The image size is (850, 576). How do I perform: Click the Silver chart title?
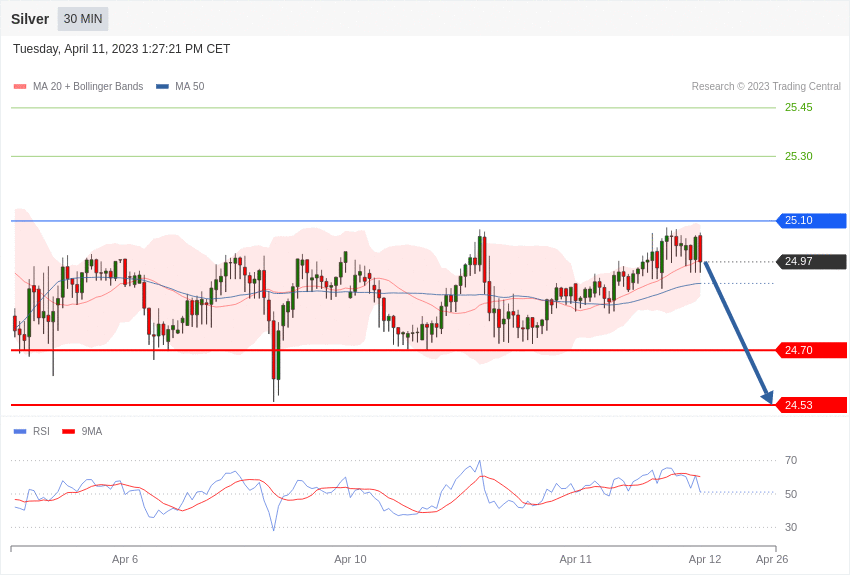point(30,19)
